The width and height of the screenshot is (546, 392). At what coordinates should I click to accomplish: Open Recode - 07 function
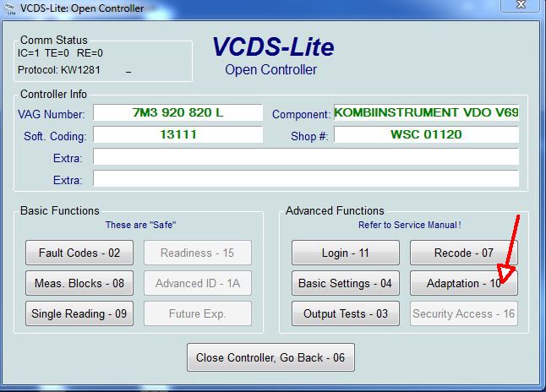(464, 253)
